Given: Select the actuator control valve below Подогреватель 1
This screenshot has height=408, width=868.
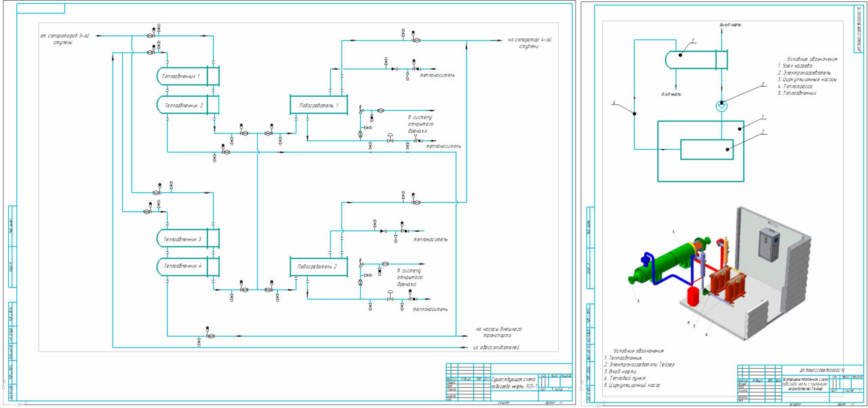Looking at the screenshot, I should click(x=390, y=138).
